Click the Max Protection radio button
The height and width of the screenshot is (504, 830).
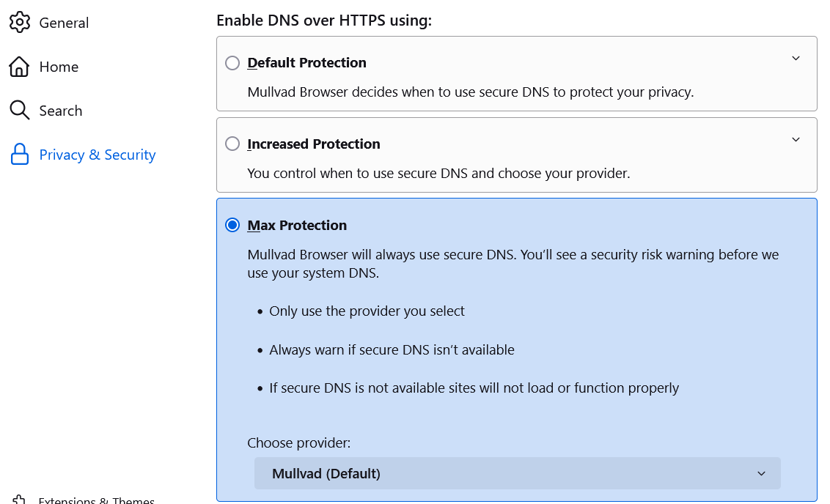232,226
